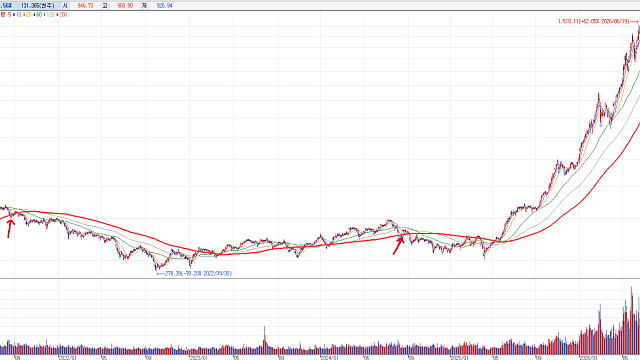Select the low price 926.94
Screen dimensions: 640x360
click(x=164, y=6)
